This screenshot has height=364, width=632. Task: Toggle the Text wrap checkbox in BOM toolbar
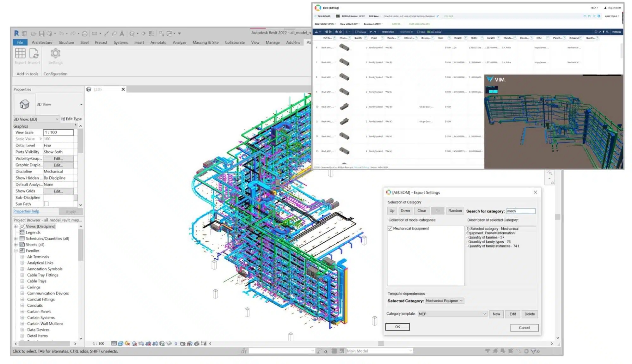pyautogui.click(x=356, y=32)
